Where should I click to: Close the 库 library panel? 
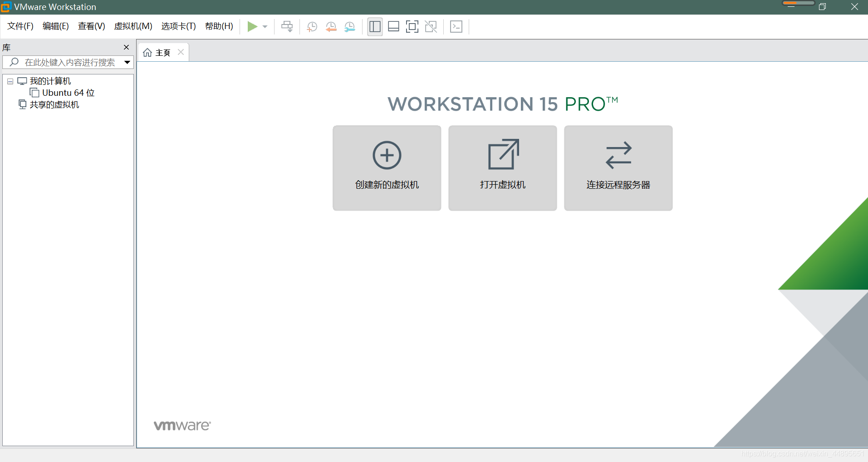point(127,47)
